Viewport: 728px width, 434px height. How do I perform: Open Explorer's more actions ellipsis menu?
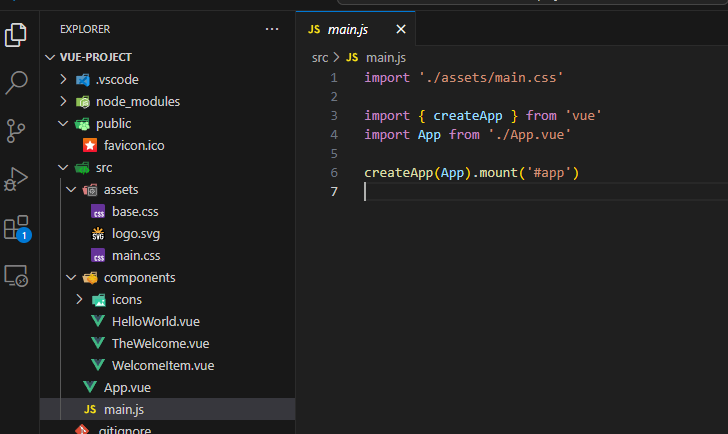pyautogui.click(x=272, y=29)
